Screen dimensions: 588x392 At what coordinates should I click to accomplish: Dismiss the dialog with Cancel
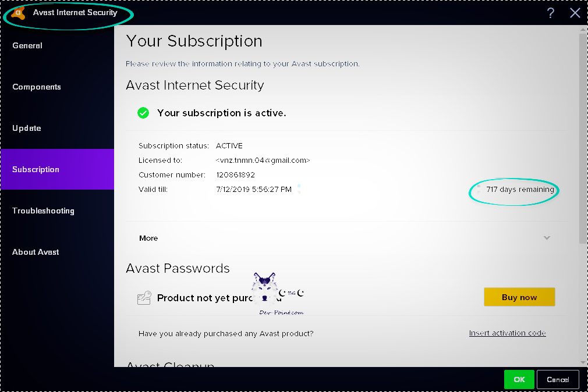pyautogui.click(x=558, y=380)
